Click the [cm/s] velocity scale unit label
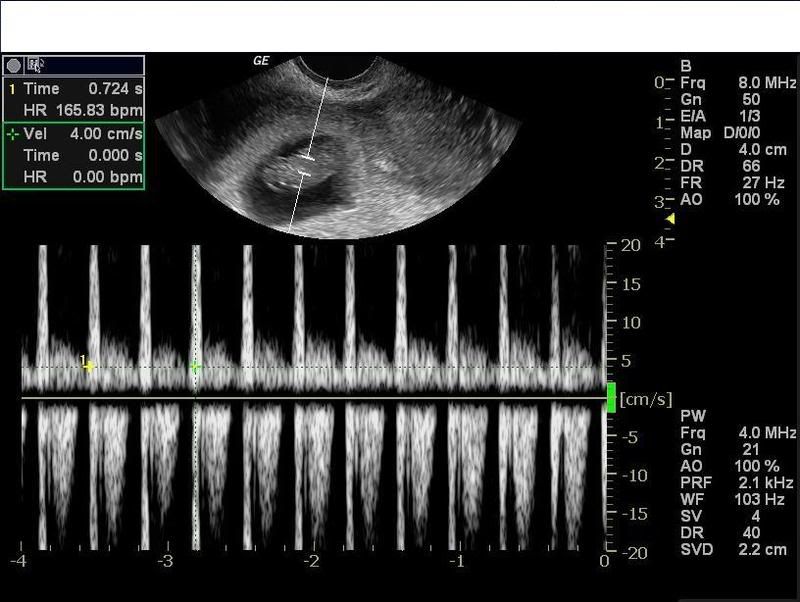Screen dimensions: 800x602 tap(646, 400)
